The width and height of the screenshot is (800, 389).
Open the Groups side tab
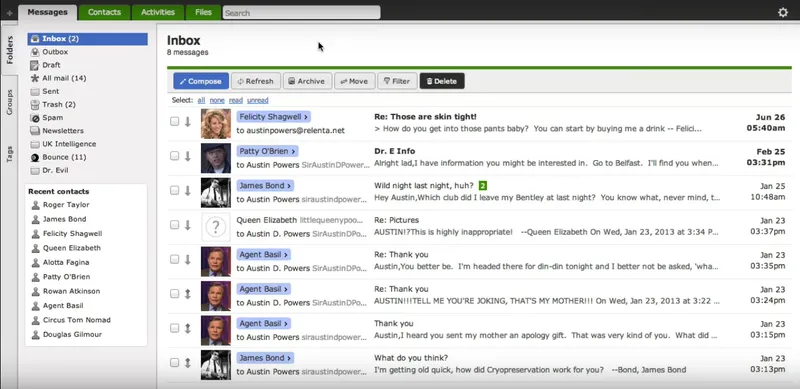[9, 103]
